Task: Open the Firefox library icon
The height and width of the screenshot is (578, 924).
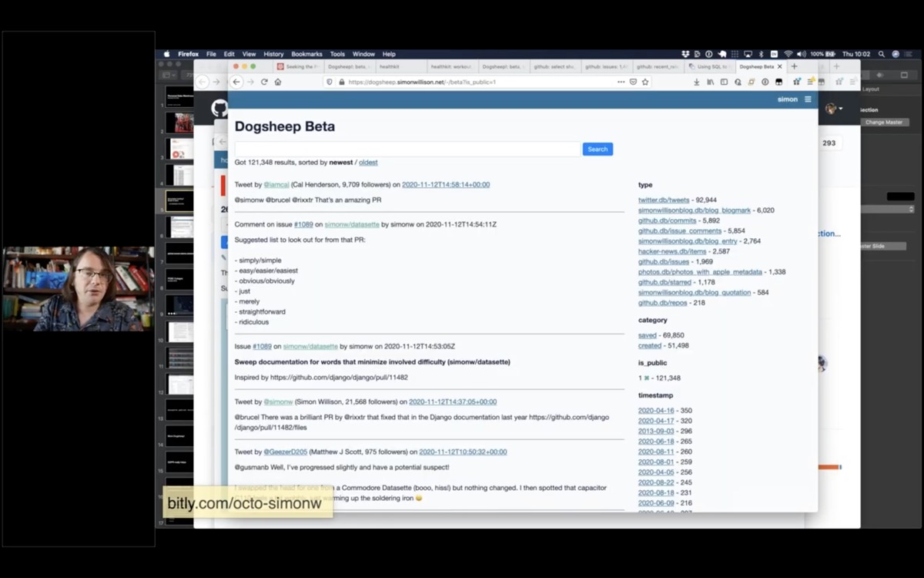Action: click(x=710, y=82)
